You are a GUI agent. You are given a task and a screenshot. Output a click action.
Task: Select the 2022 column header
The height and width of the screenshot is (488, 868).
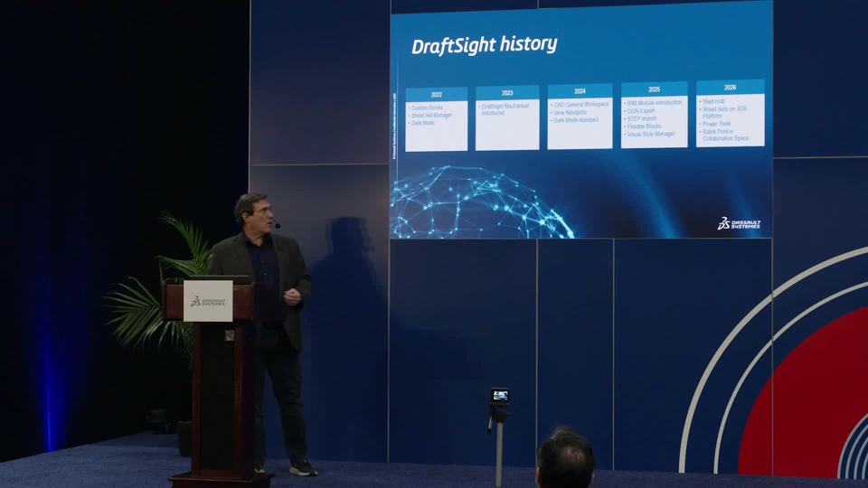tap(436, 94)
